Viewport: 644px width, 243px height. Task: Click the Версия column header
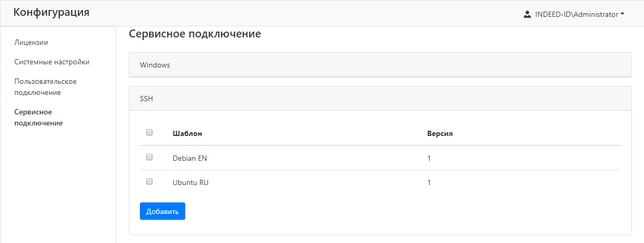pyautogui.click(x=440, y=133)
